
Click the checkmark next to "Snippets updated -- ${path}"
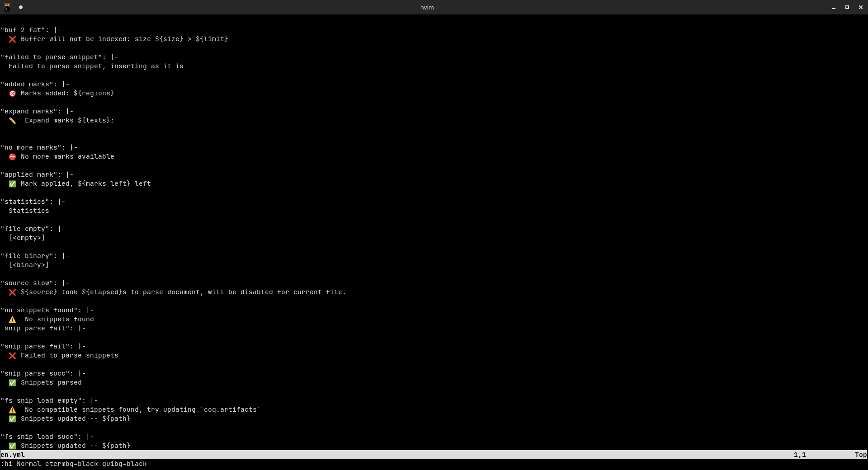coord(12,419)
